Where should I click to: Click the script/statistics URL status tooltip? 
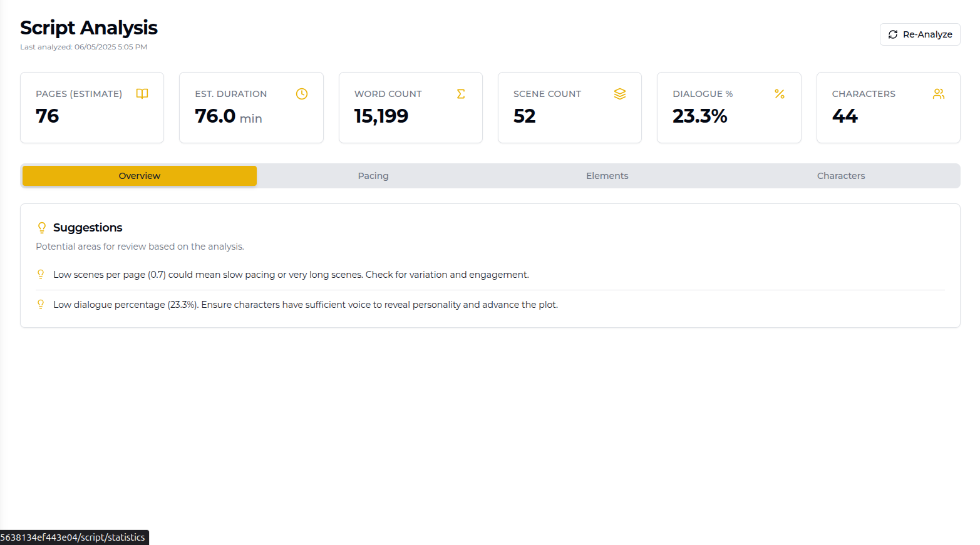(x=74, y=537)
